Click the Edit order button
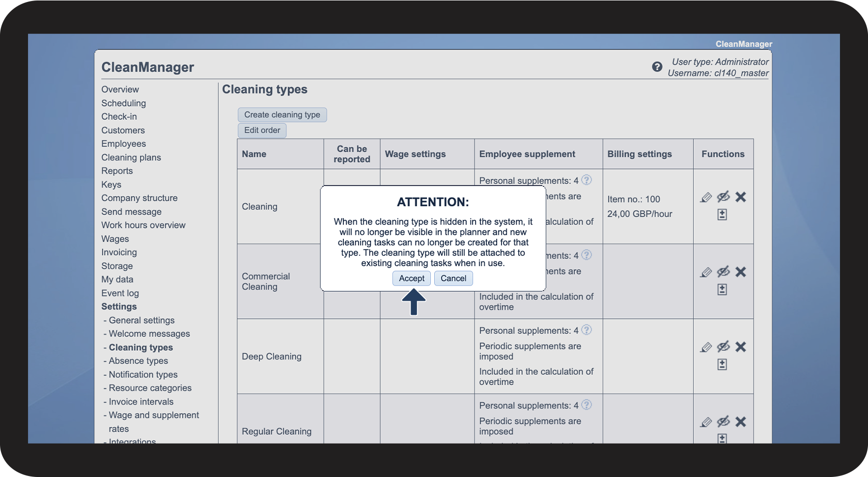Image resolution: width=868 pixels, height=477 pixels. (x=262, y=130)
